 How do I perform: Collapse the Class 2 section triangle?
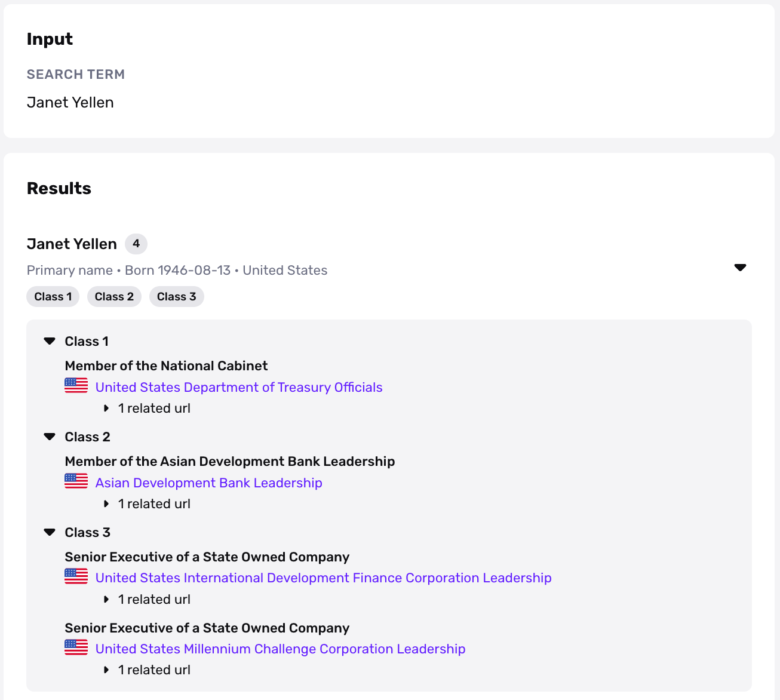tap(50, 437)
